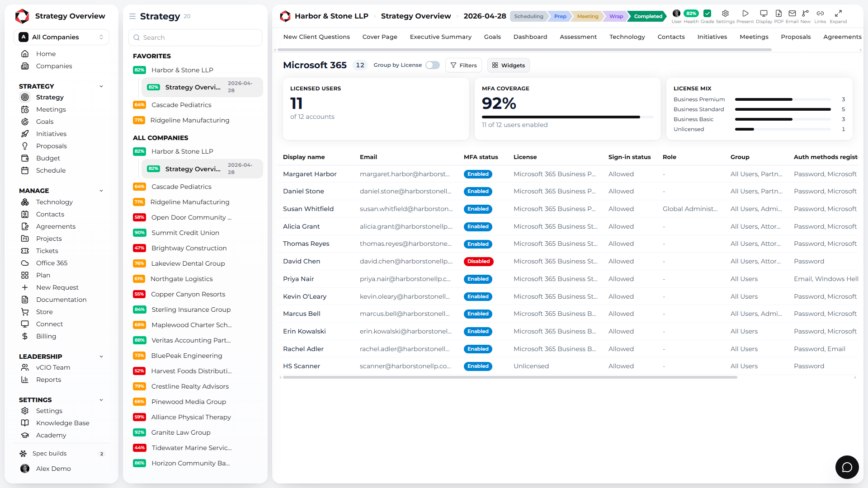Viewport: 868px width, 488px height.
Task: Open Office 365 in sidebar
Action: (52, 263)
